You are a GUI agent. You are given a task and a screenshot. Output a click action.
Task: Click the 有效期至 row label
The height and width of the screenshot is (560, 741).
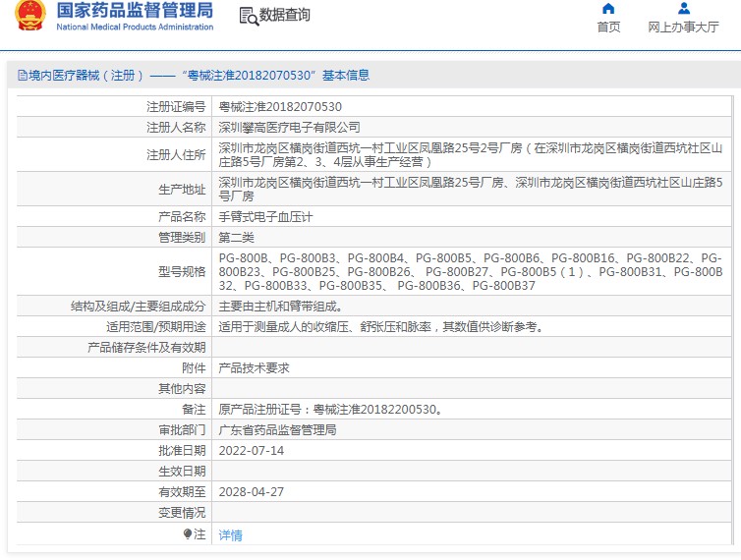pos(182,492)
